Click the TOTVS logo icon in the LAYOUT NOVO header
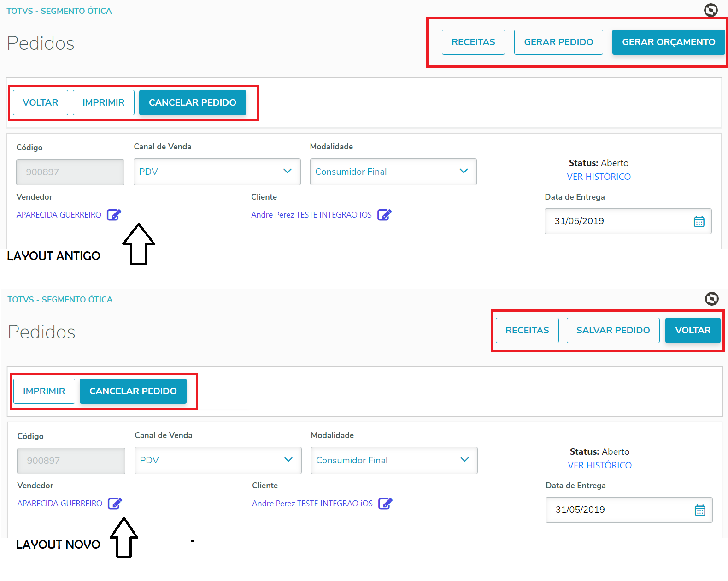 711,299
